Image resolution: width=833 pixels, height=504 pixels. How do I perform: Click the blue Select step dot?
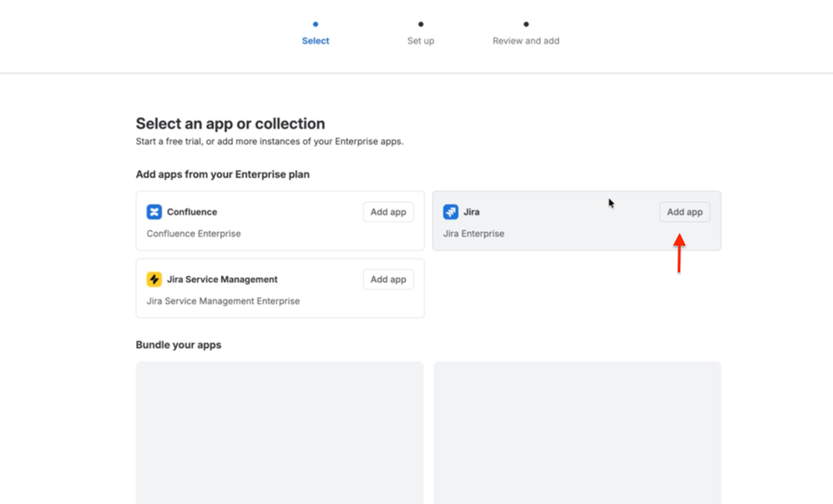click(316, 24)
